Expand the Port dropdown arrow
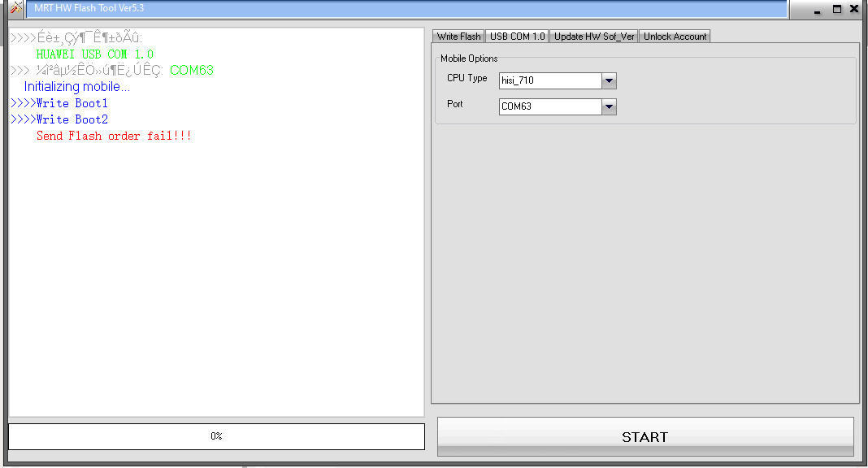 click(609, 106)
